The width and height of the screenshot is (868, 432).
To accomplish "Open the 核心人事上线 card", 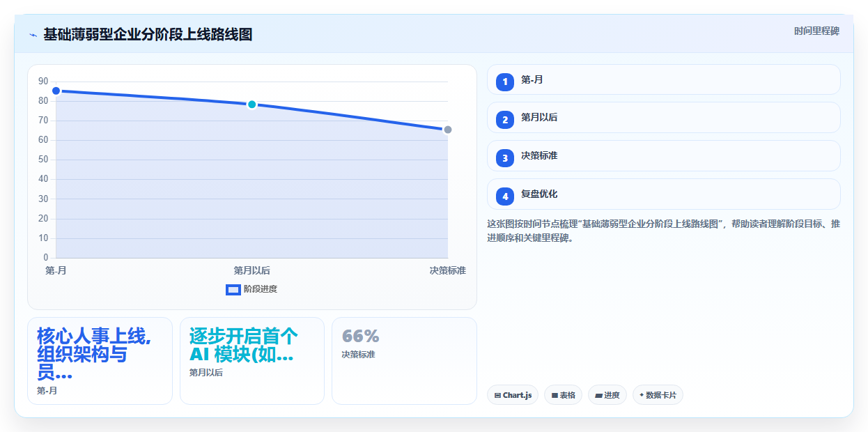I will [x=100, y=361].
